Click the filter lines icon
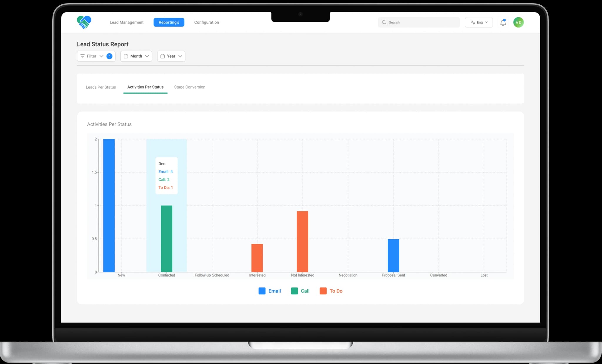This screenshot has height=364, width=602. click(x=82, y=56)
